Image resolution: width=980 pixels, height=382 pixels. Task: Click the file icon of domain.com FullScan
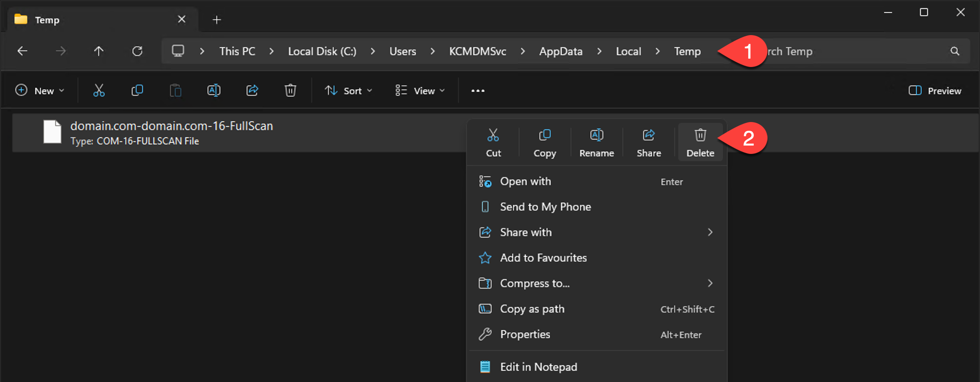[x=52, y=132]
